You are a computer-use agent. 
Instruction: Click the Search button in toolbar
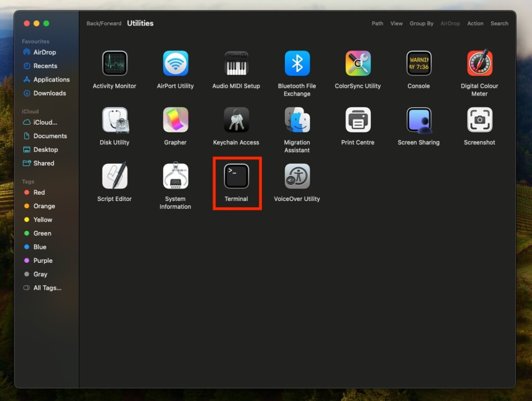coord(499,23)
